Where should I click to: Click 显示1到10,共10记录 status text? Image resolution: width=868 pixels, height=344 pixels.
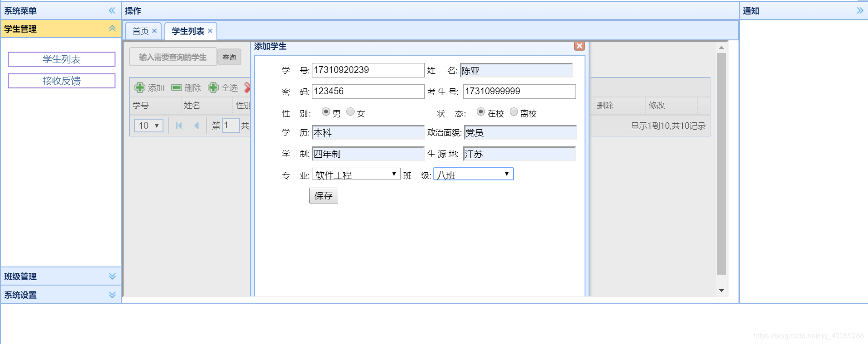click(668, 126)
